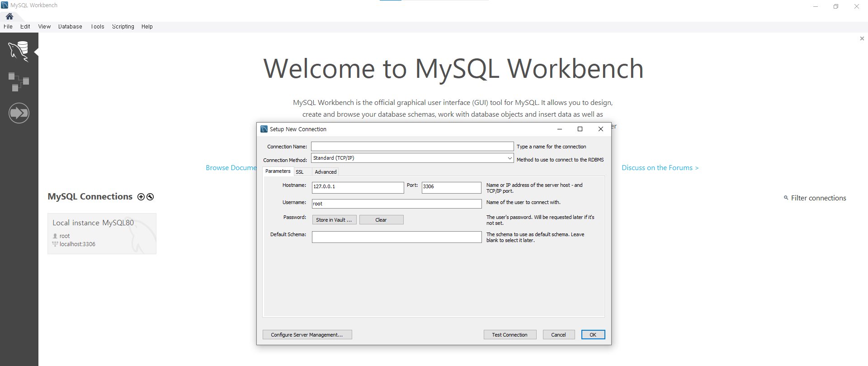Cancel the new connection dialog
Screen dimensions: 868x366
coord(558,335)
